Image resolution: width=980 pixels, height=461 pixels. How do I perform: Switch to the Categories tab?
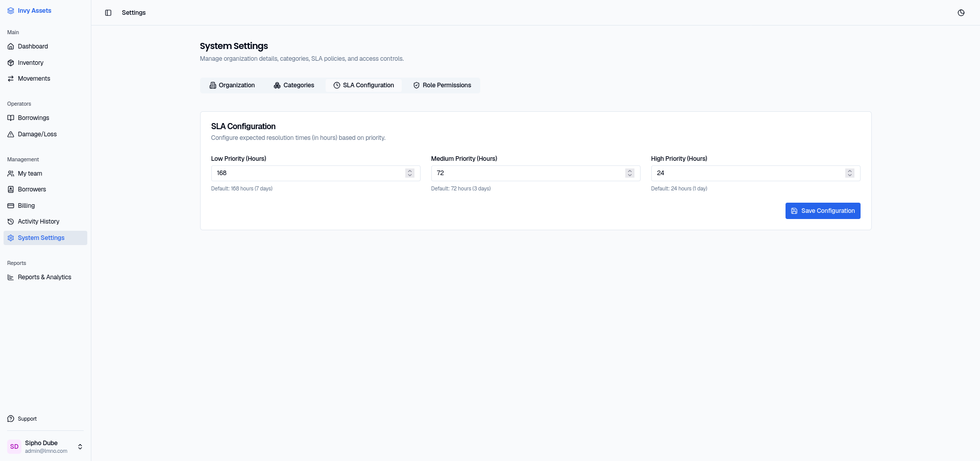tap(294, 85)
